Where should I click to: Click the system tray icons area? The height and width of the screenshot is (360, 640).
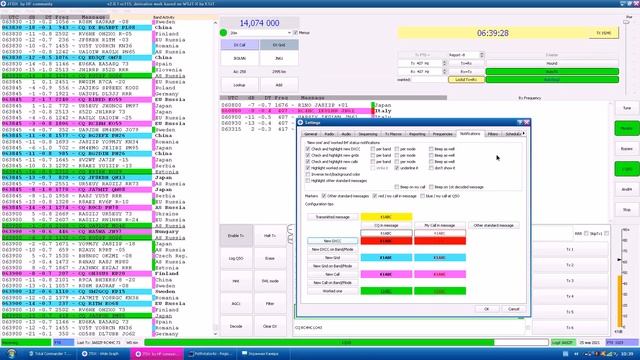coord(602,354)
